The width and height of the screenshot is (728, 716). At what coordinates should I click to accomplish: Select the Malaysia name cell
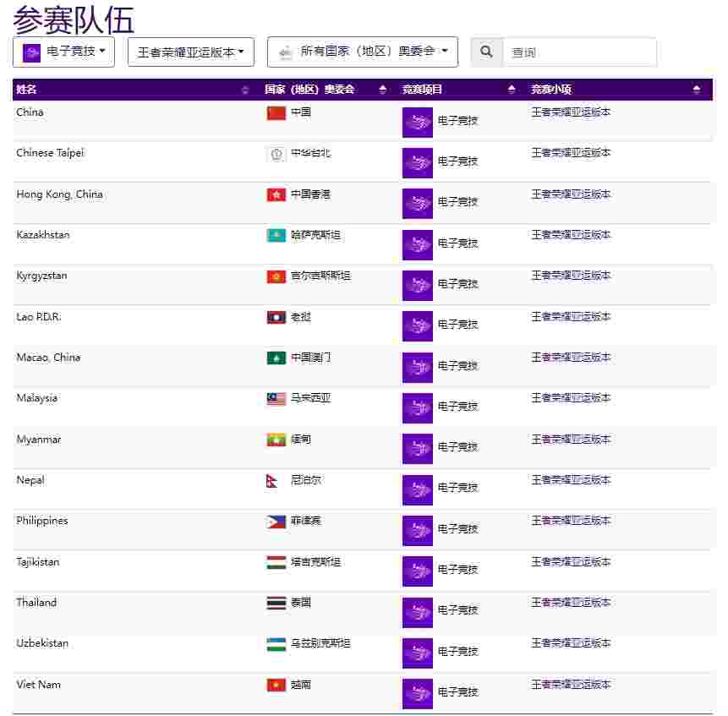36,399
